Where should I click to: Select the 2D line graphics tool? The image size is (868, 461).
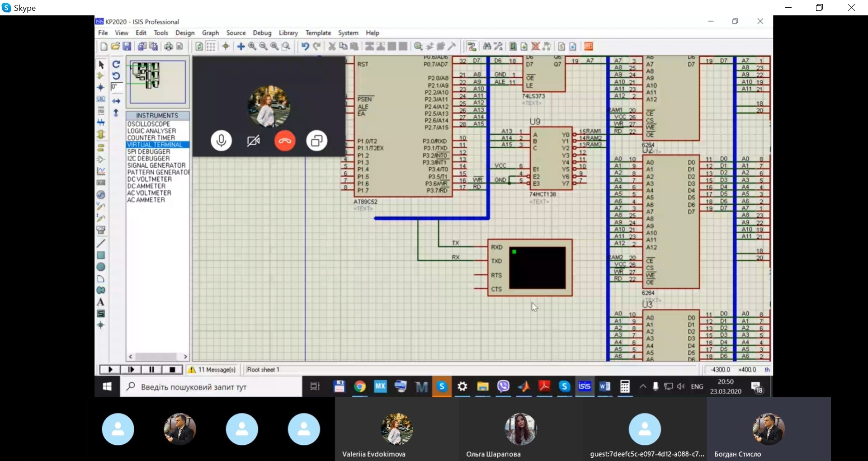[101, 244]
